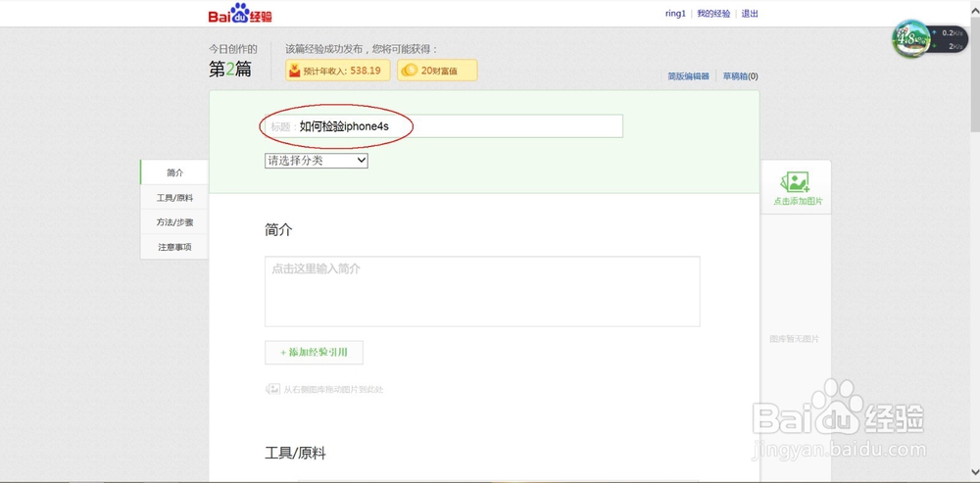Screen dimensions: 980x483
Task: Click the 点击添加图片 label
Action: 798,201
